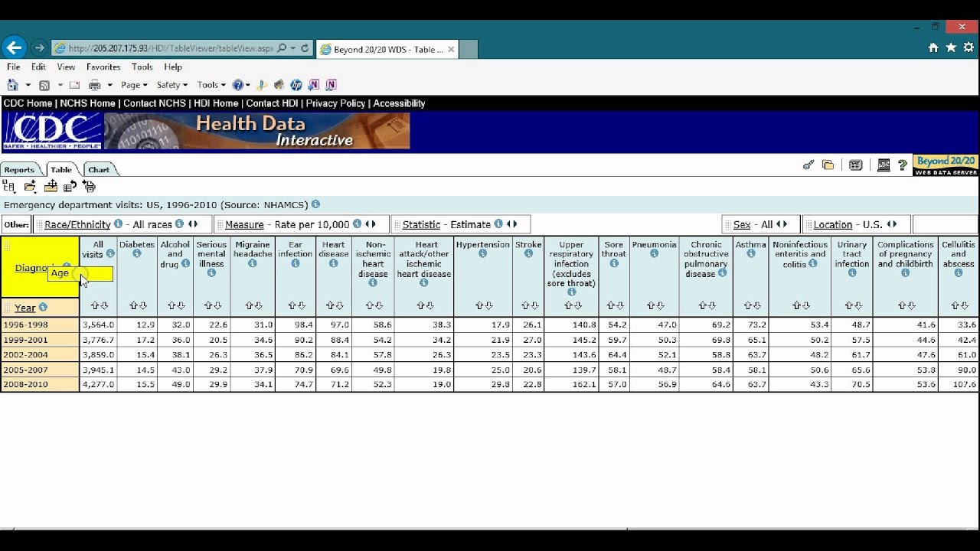980x551 pixels.
Task: Click the folders icon beside the key icon
Action: 828,165
